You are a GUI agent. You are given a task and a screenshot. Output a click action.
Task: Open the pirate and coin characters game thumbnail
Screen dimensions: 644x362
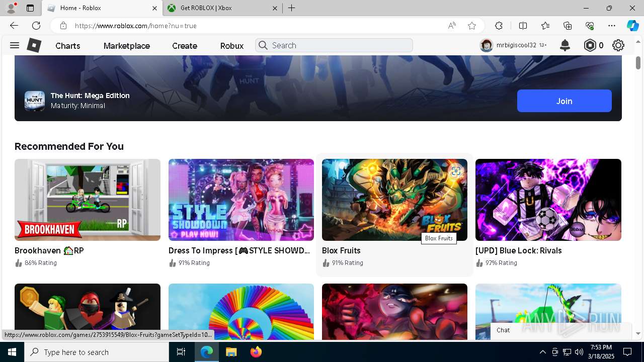click(x=88, y=312)
